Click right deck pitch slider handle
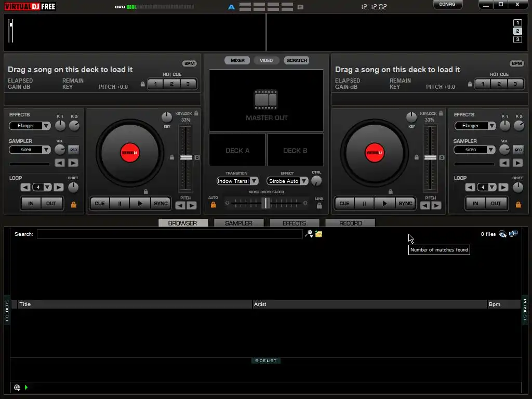Screen dimensions: 532x399 click(430, 158)
